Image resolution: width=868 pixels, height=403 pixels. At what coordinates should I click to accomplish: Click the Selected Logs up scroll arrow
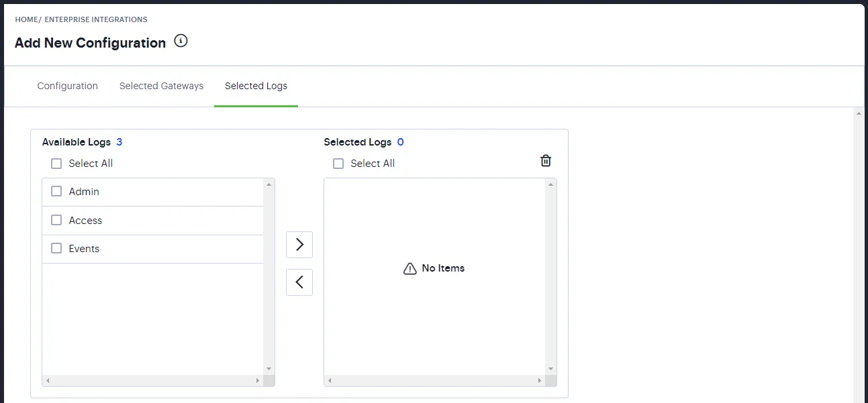pos(550,184)
